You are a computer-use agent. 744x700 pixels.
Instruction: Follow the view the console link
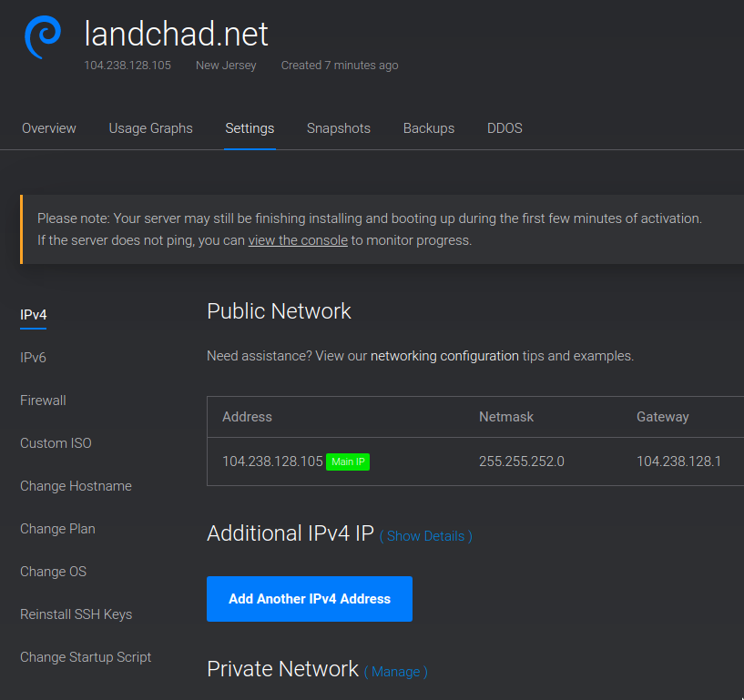coord(298,240)
